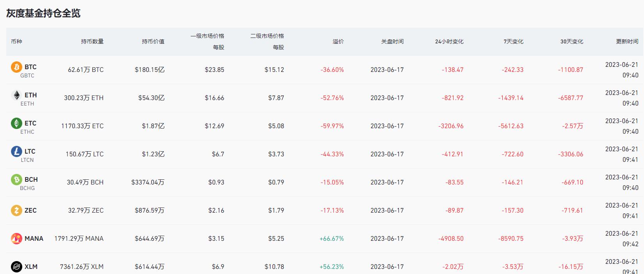
Task: Click the EETH trust ticker
Action: point(27,104)
